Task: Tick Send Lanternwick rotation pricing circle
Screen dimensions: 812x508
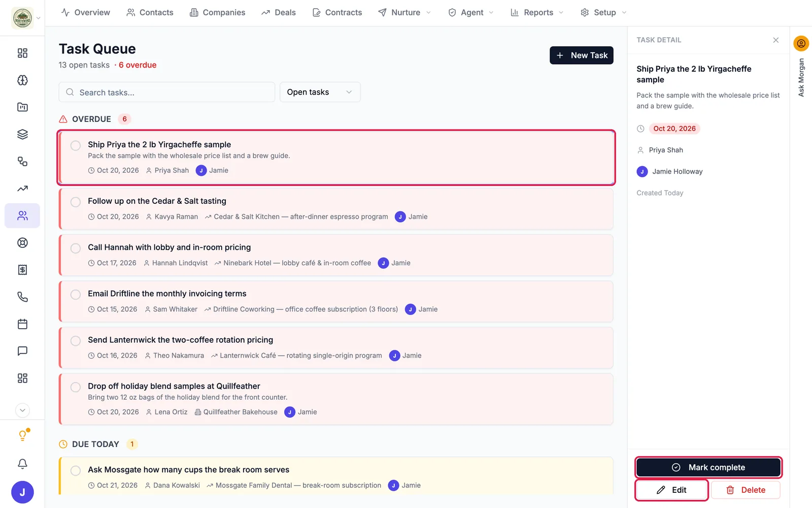Action: point(76,341)
